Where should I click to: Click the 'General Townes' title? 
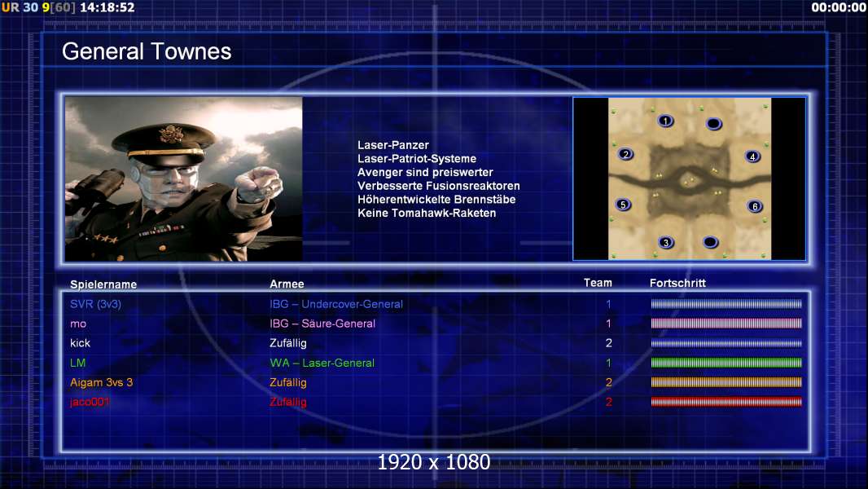click(x=147, y=51)
